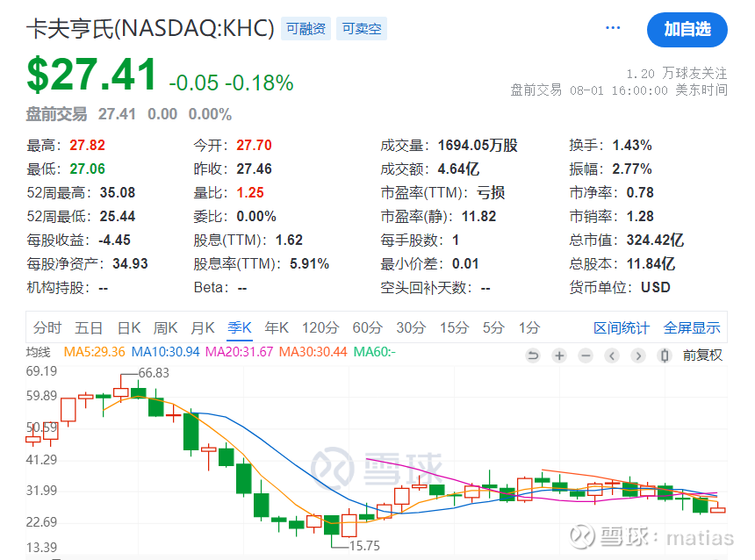
Task: Click the 52周最低 value 25.44
Action: pos(118,216)
